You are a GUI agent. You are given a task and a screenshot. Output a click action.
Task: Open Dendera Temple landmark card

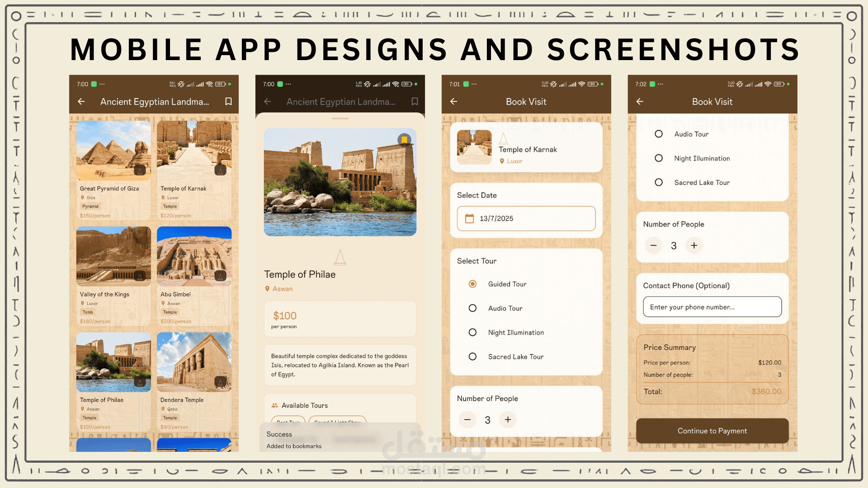pos(194,381)
